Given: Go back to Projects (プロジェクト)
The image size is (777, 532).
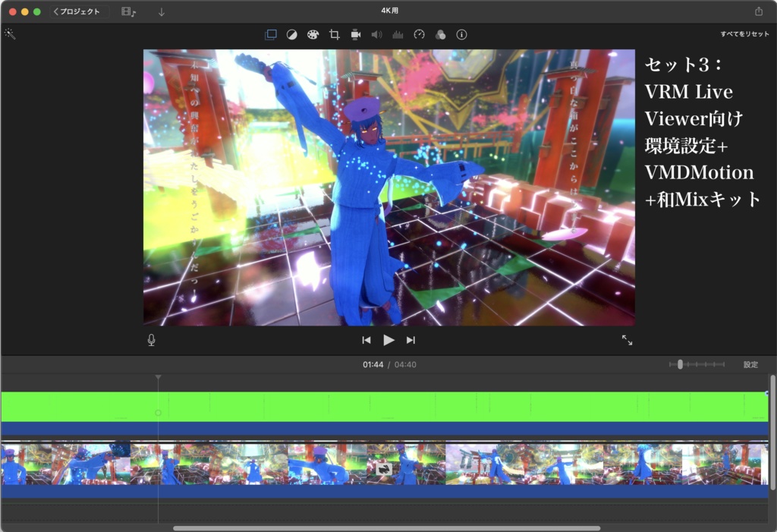Looking at the screenshot, I should click(x=77, y=11).
